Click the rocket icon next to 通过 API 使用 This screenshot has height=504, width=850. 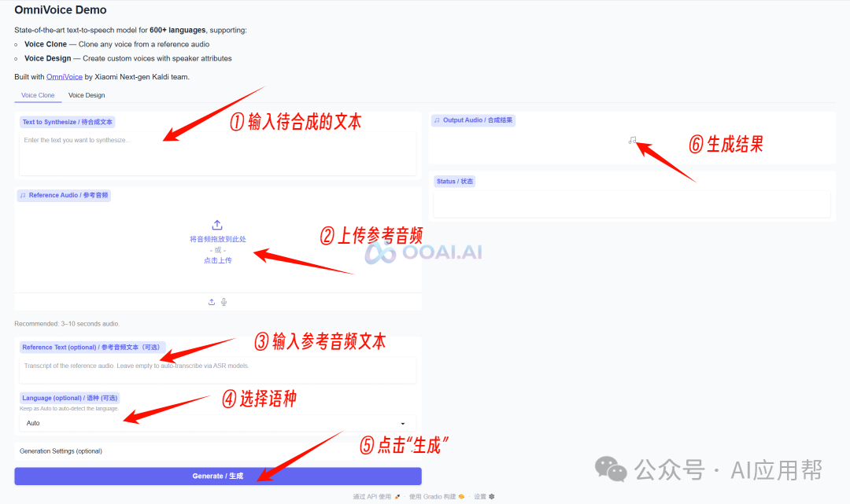[x=397, y=496]
